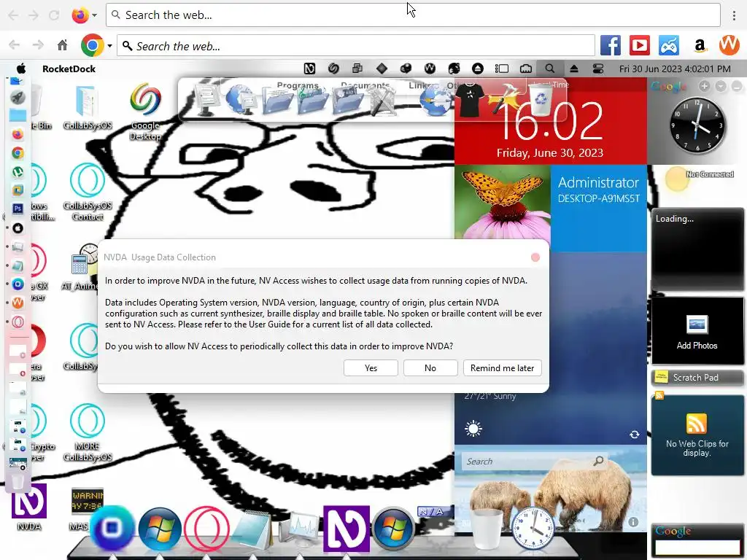Click the Administrator user tile
This screenshot has height=560, width=747.
pyautogui.click(x=599, y=208)
